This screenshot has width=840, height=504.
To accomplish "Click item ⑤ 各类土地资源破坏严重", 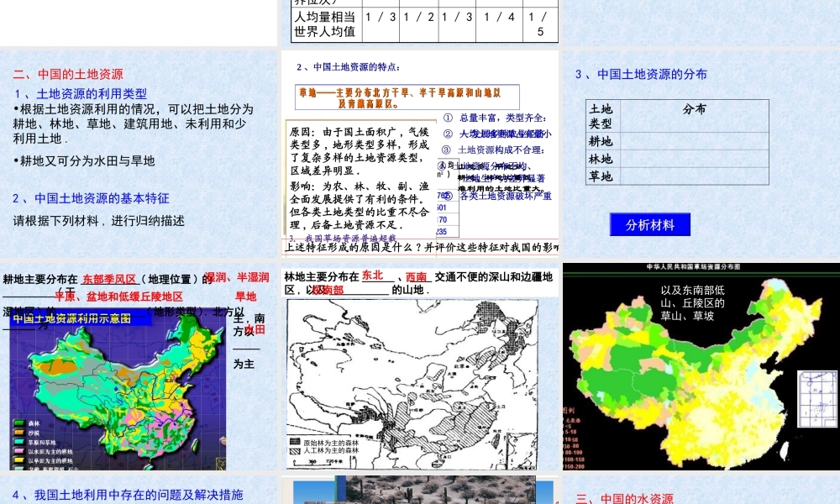I will [x=497, y=196].
